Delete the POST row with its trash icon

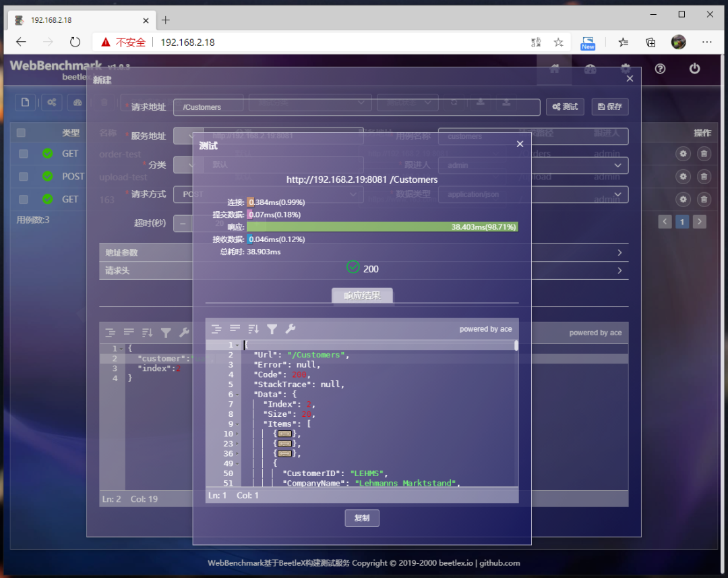[704, 177]
